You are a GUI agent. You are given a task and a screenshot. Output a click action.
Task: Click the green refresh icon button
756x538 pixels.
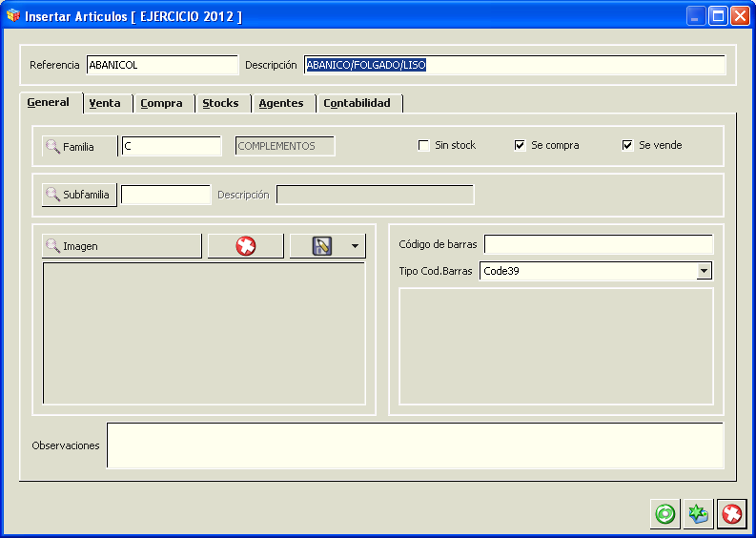[x=664, y=514]
